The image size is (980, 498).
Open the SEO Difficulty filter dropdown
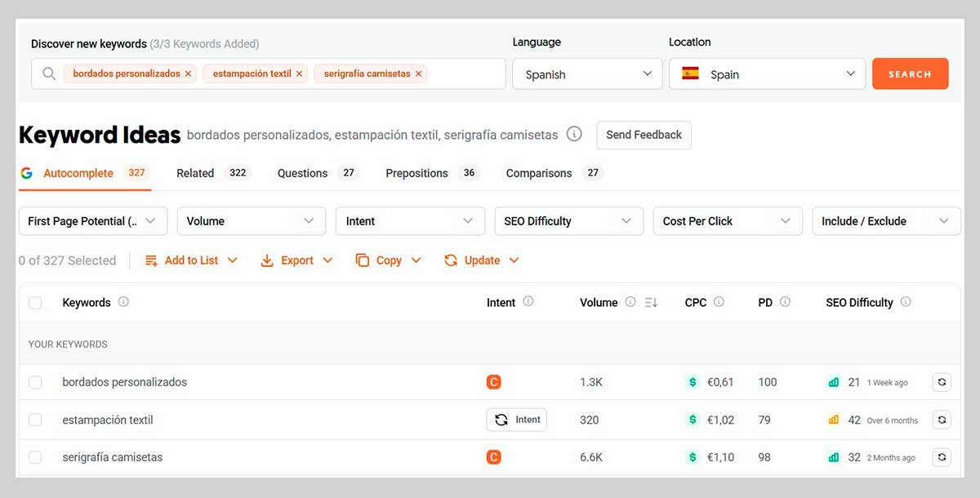pos(568,221)
